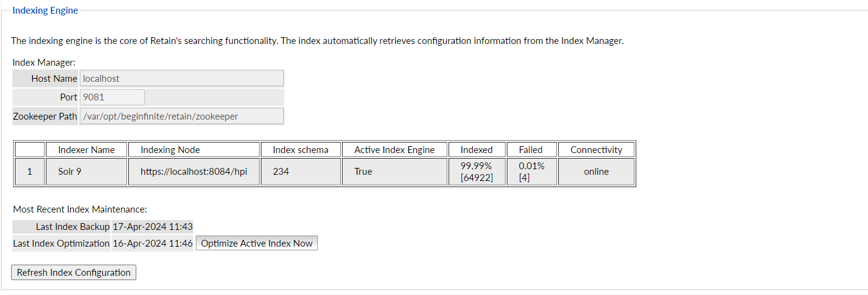This screenshot has height=295, width=868.
Task: Select the Solr 9 indexer cell
Action: (x=86, y=172)
